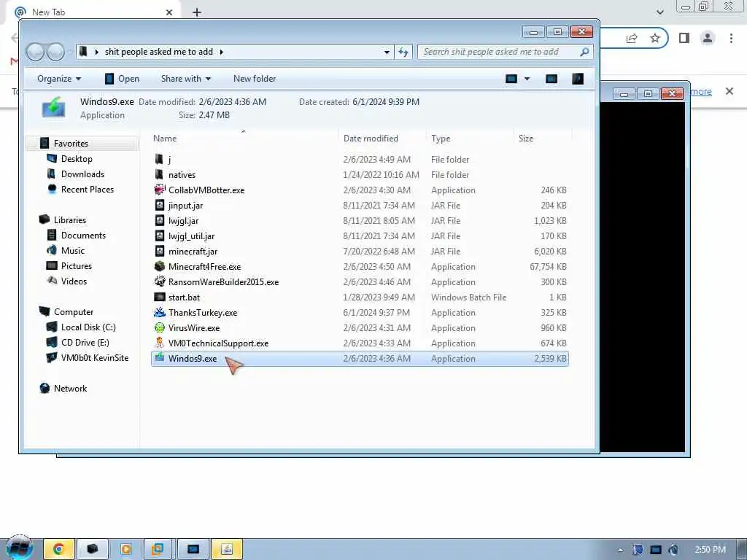Show hidden tray icons arrow
Screen dimensions: 747x560
620,550
